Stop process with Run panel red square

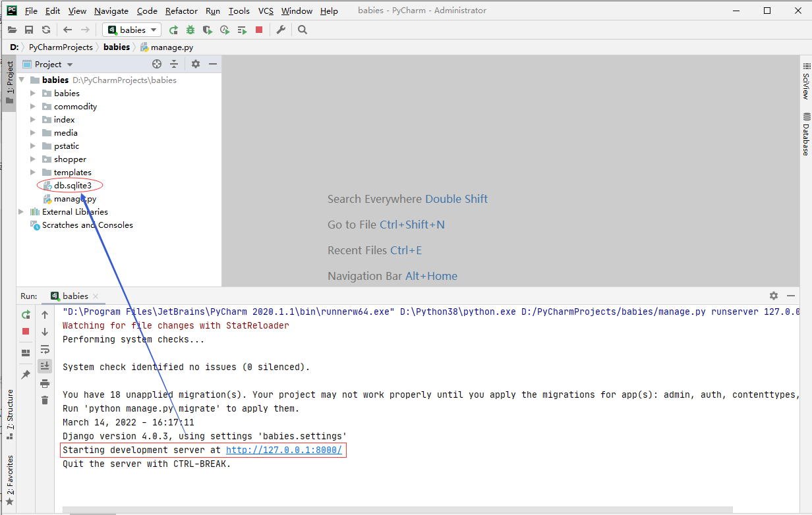tap(26, 331)
